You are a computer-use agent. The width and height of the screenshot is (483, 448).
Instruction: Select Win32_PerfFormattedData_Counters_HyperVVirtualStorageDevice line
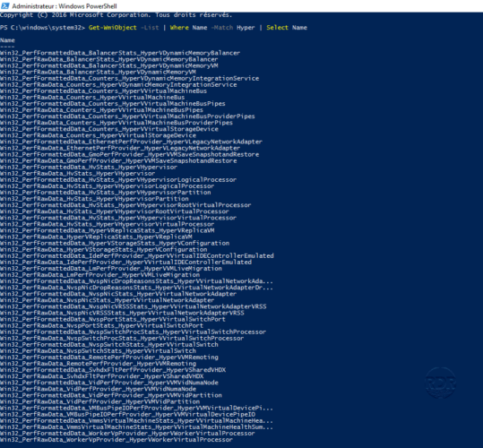(109, 129)
